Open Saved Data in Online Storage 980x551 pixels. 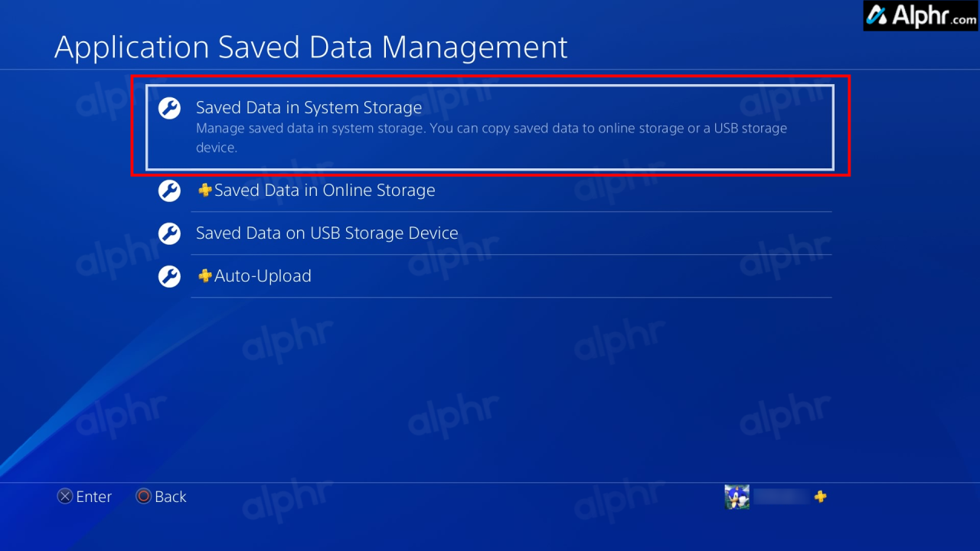click(x=325, y=190)
